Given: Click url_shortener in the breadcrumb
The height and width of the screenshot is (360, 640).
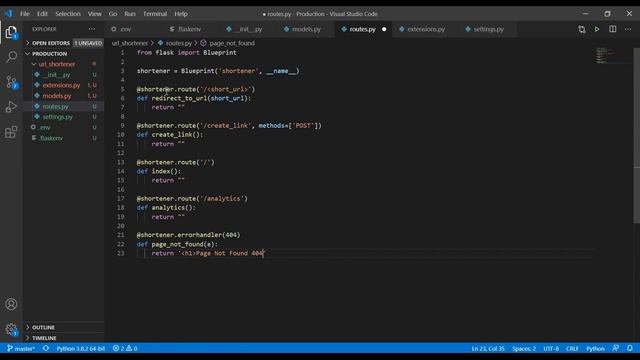Looking at the screenshot, I should pos(130,43).
